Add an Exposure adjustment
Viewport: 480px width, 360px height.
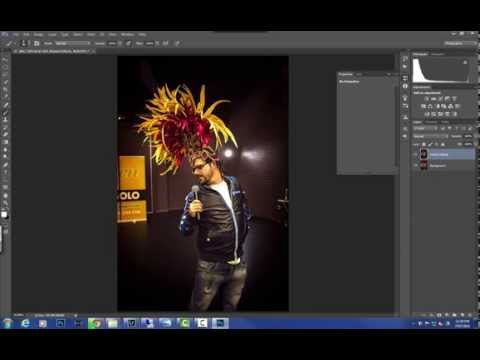coord(447,99)
